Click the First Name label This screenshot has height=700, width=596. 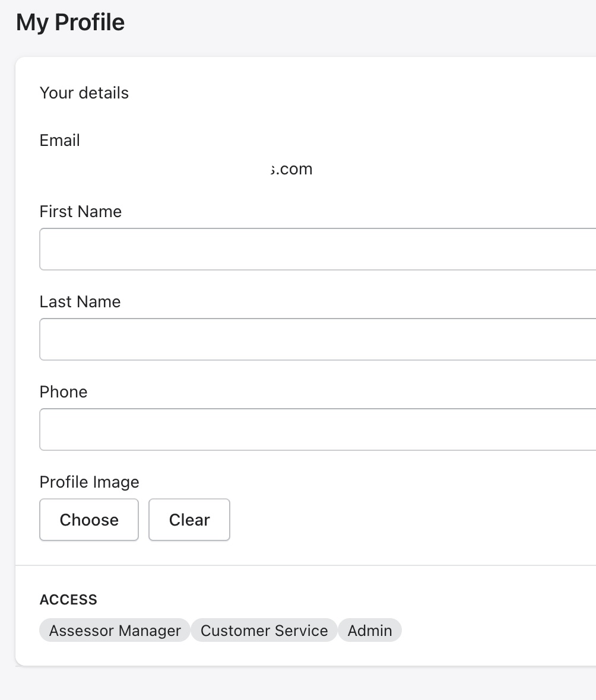point(80,212)
